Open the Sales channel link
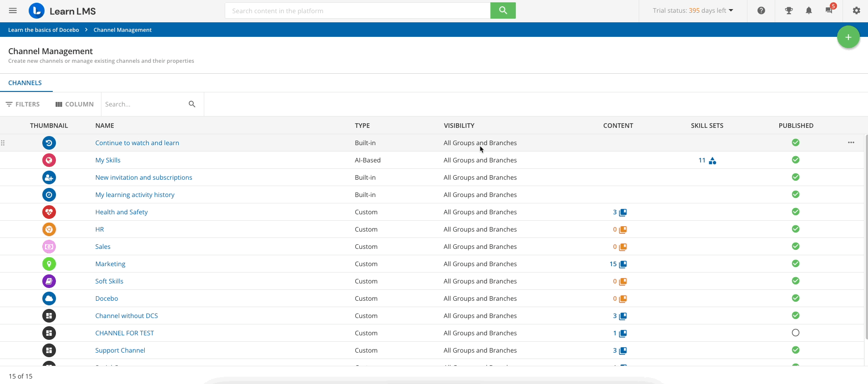Screen dimensions: 868x384 click(103, 247)
